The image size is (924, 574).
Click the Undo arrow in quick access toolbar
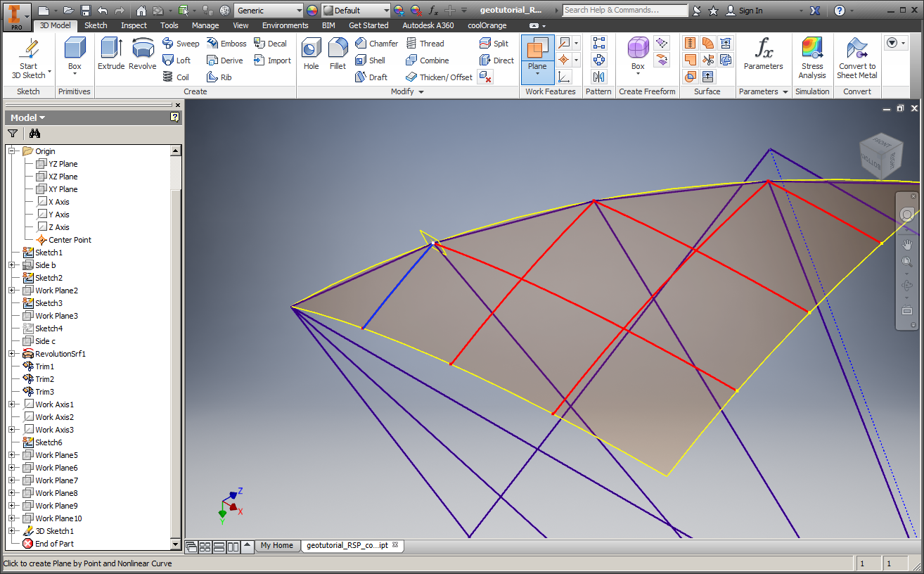tap(103, 11)
